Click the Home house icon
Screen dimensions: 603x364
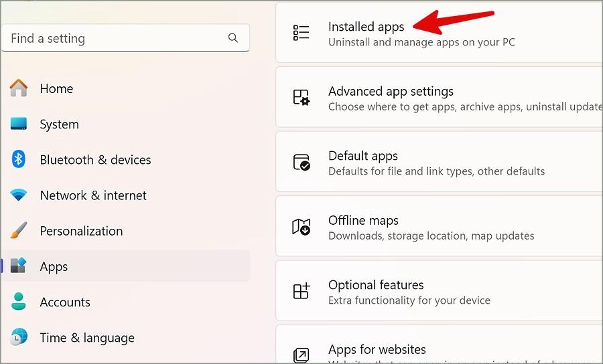pyautogui.click(x=19, y=88)
